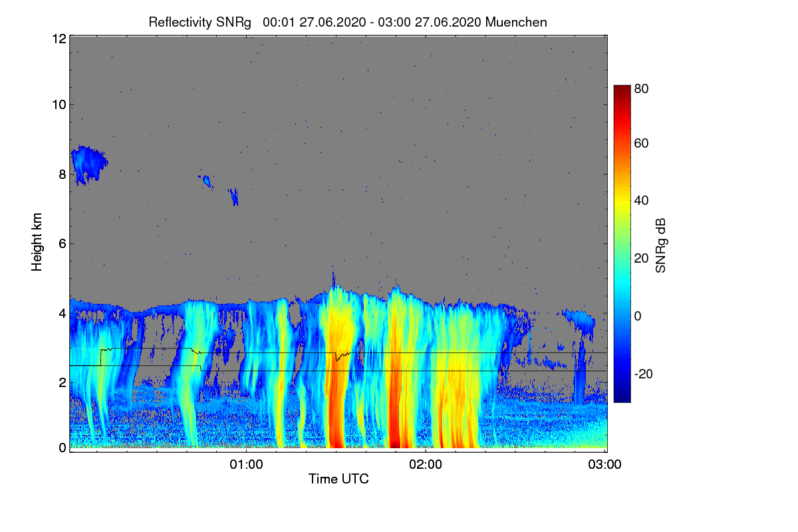Click the 6 height tick label
The height and width of the screenshot is (532, 798).
click(63, 243)
